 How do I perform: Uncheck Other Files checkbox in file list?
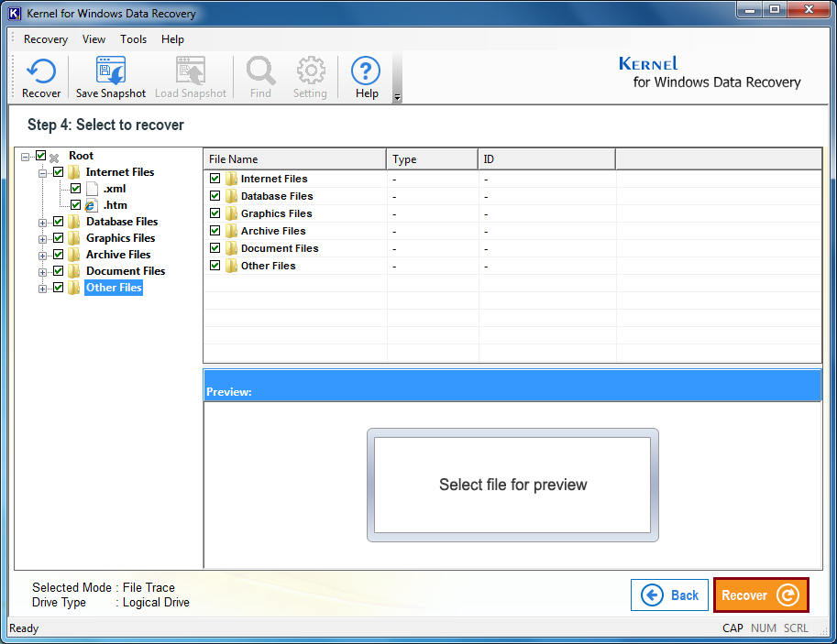[215, 265]
